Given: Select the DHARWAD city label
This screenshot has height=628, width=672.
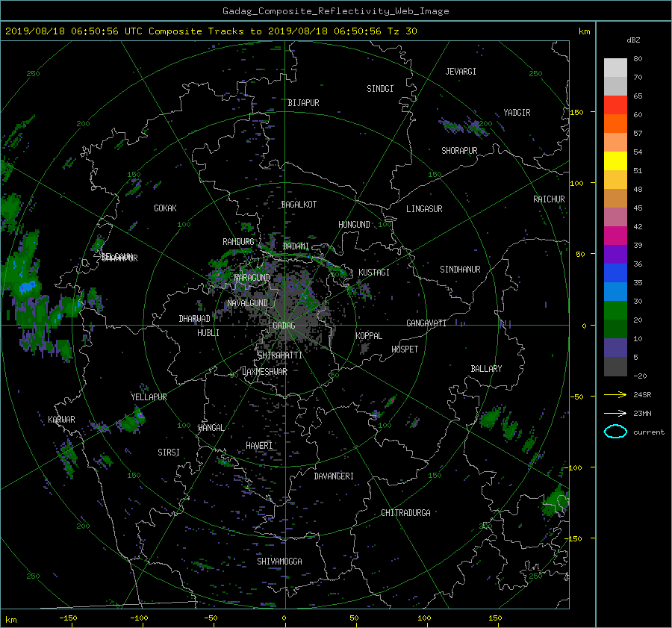Looking at the screenshot, I should (194, 319).
